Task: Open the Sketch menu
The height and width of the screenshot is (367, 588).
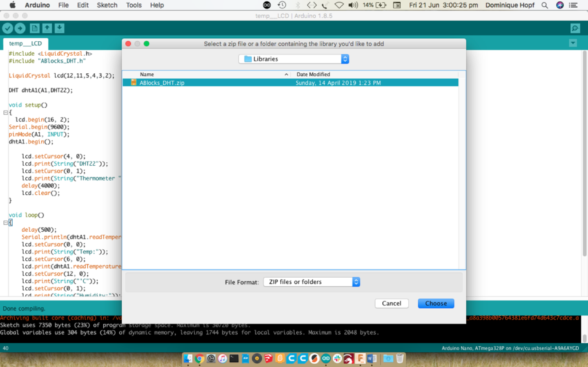Action: [107, 5]
